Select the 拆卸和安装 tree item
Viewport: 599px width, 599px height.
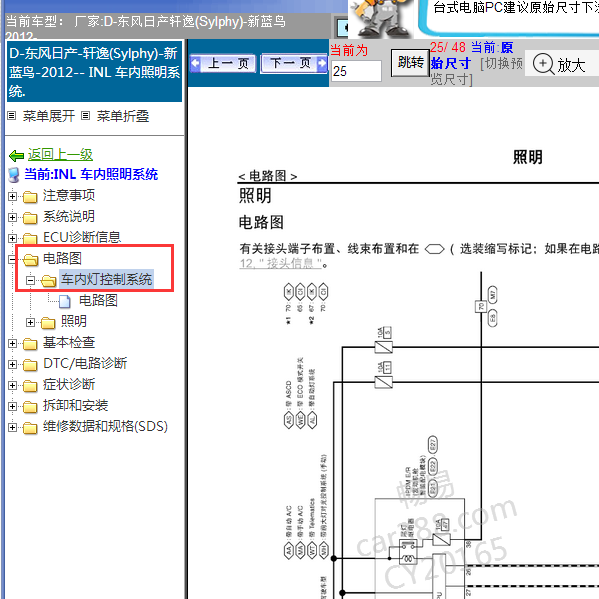click(x=75, y=406)
